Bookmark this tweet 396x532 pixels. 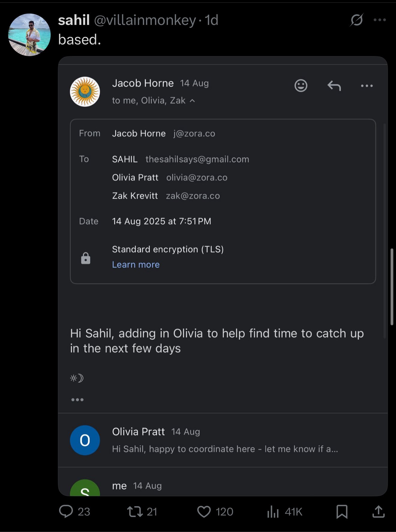point(342,511)
